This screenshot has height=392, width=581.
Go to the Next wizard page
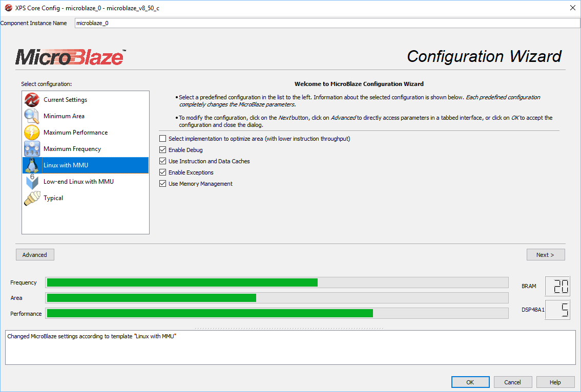click(x=546, y=255)
